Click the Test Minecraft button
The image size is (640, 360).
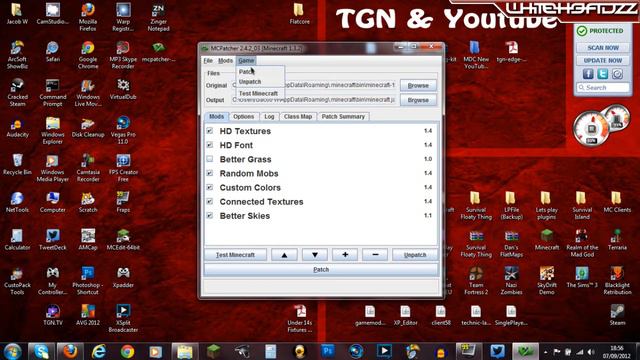point(235,255)
